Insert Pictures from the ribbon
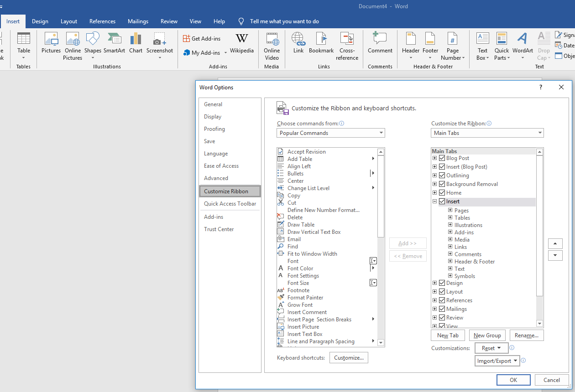The width and height of the screenshot is (575, 392). (51, 43)
